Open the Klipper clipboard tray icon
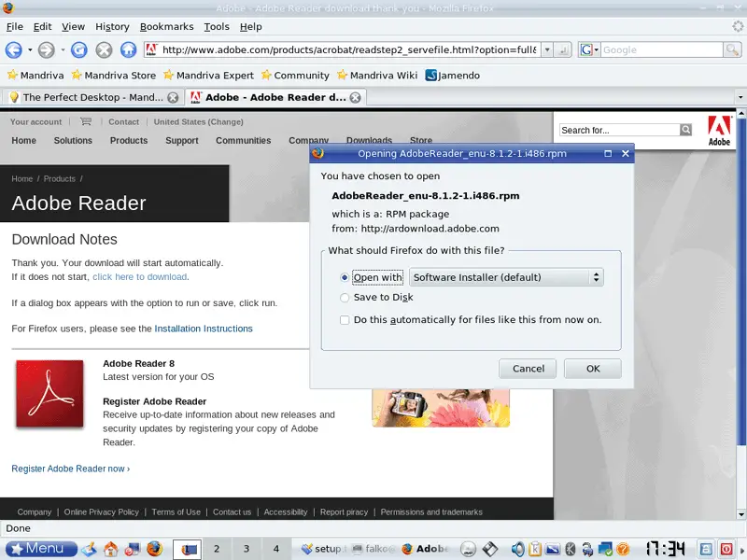The height and width of the screenshot is (560, 747). tap(534, 549)
